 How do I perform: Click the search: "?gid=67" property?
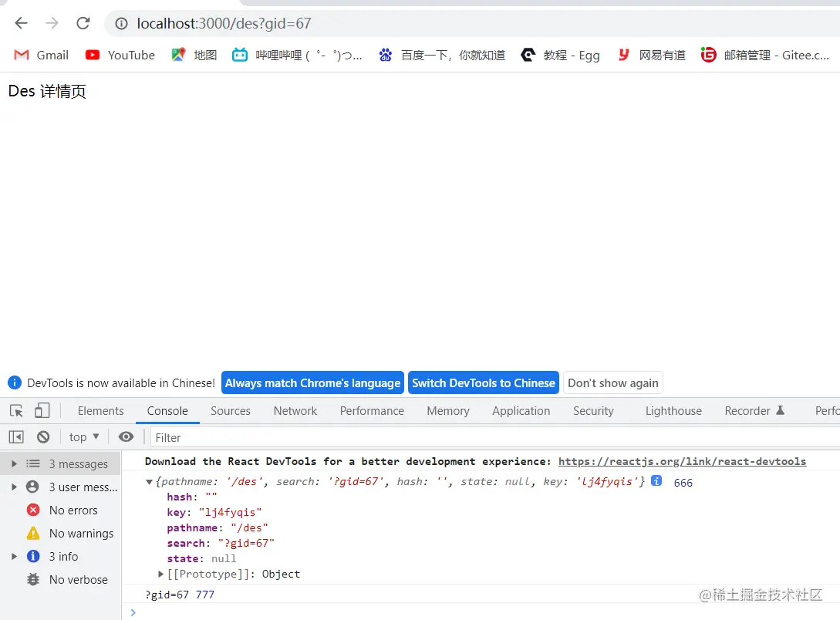(x=221, y=543)
